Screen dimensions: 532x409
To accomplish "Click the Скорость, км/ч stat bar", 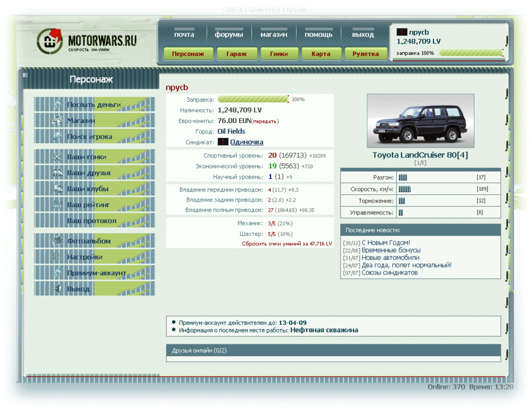I will click(x=404, y=189).
